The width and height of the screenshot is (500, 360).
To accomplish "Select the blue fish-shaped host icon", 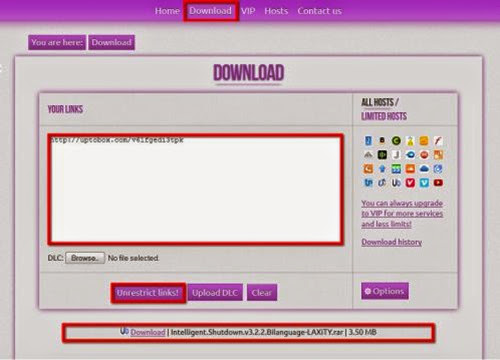I will [410, 155].
